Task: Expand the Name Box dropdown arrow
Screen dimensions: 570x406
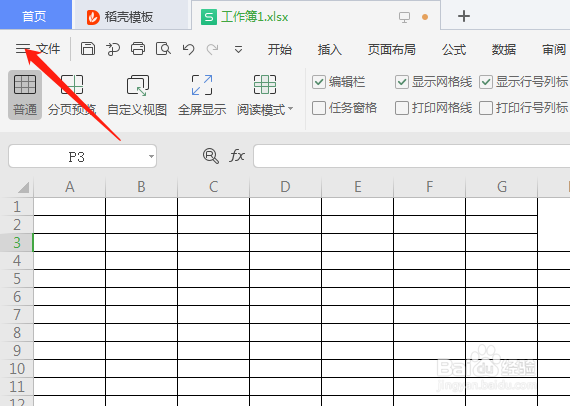Action: (x=151, y=157)
